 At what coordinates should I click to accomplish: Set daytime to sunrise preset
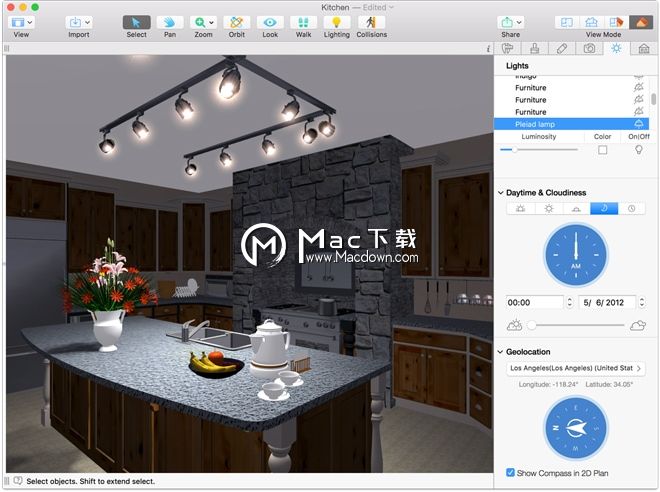pos(521,208)
